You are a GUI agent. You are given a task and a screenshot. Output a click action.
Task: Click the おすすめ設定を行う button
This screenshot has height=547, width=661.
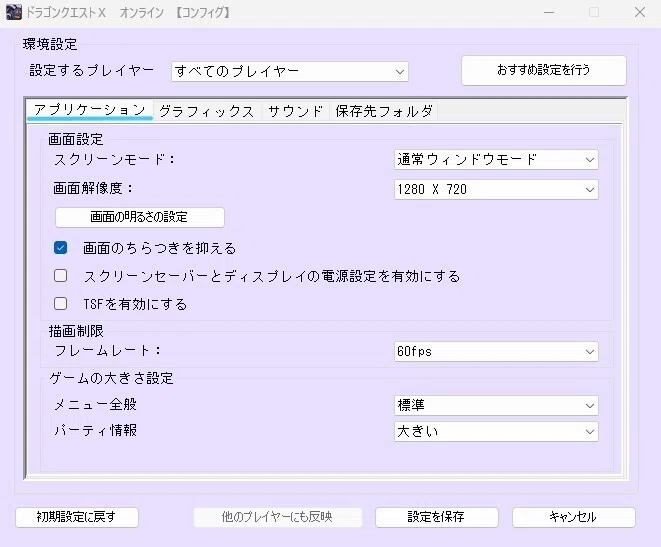[x=544, y=70]
